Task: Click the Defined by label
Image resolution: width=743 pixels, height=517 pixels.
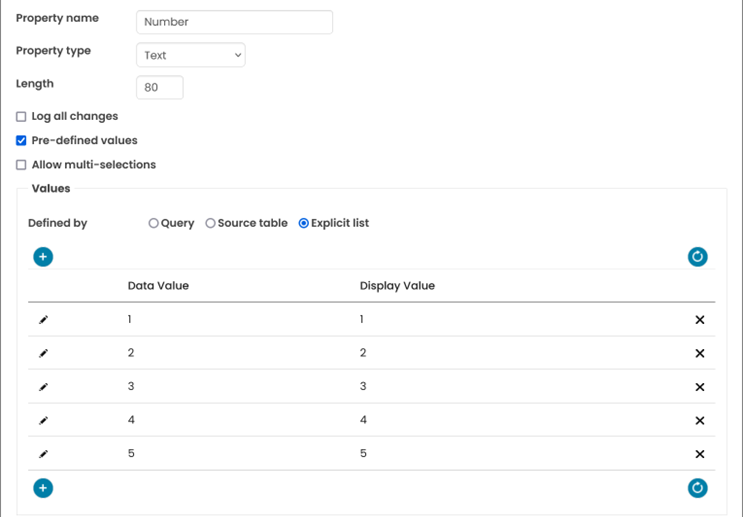Action: [x=57, y=223]
